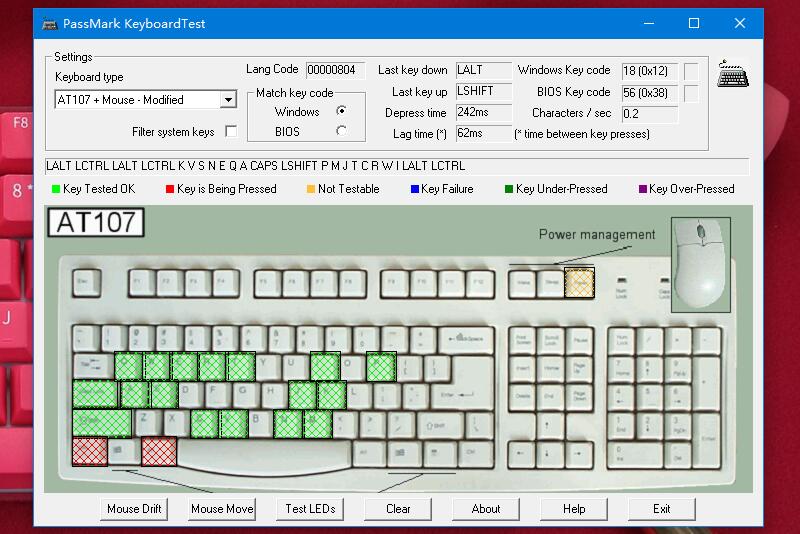Click the Backspace key on keyboard image
Screen dimensions: 800x534
tap(466, 339)
